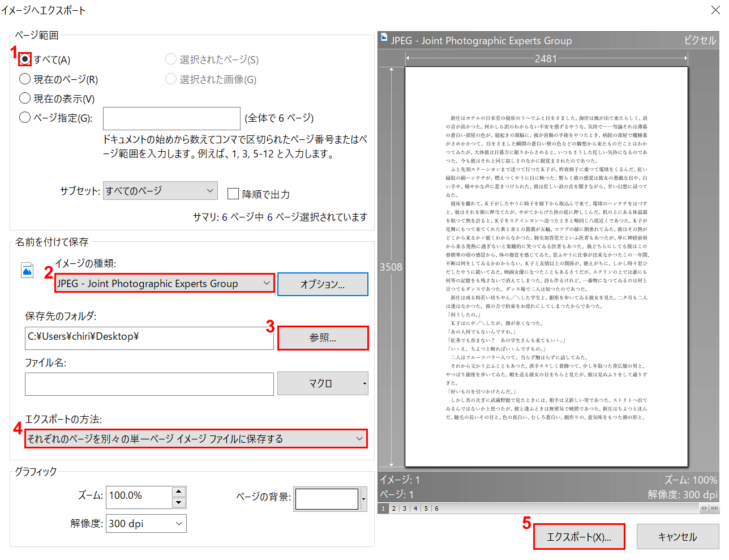Enable the 降順で出力 checkbox
The image size is (729, 560).
coord(233,194)
